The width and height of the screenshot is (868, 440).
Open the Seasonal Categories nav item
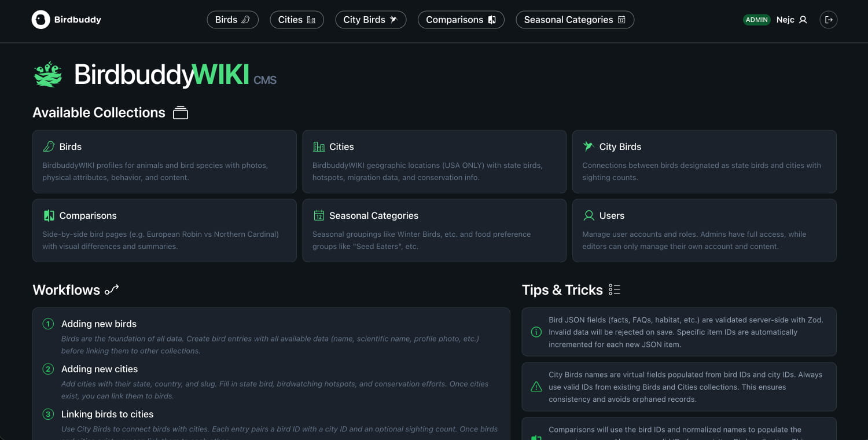click(575, 20)
